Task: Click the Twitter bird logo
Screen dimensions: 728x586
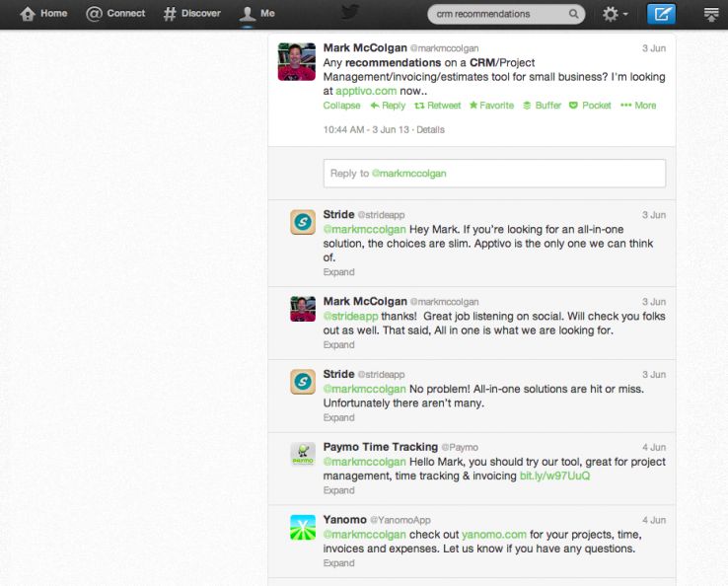Action: coord(350,13)
